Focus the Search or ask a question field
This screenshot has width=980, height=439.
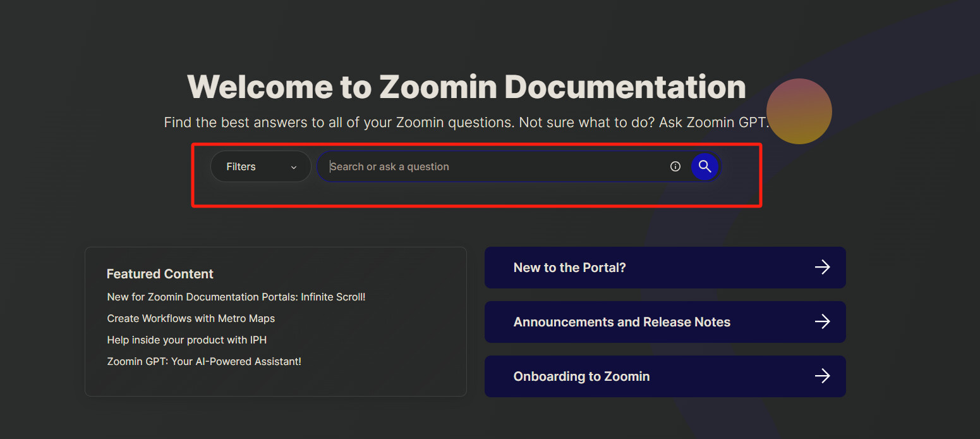coord(493,166)
